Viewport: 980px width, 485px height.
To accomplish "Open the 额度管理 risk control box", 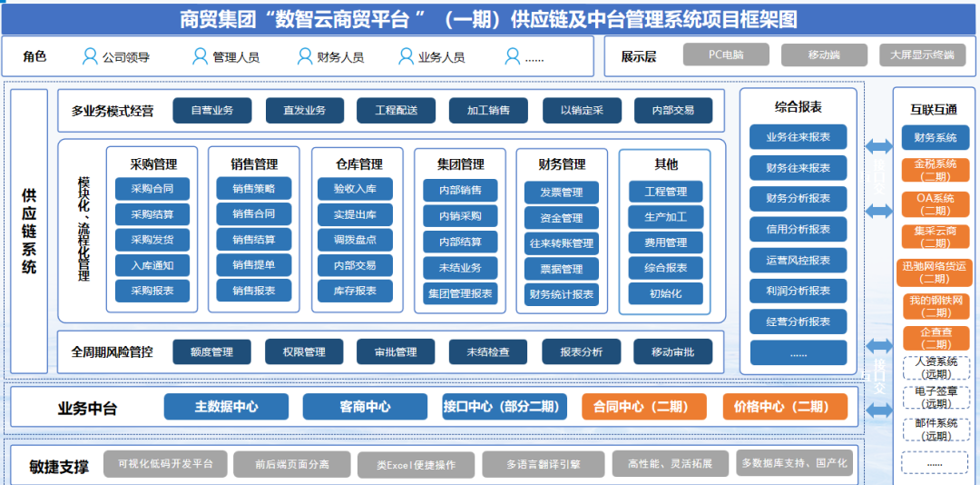I will click(211, 351).
